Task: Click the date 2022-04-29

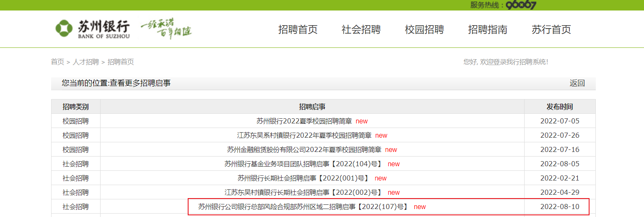Action: coord(560,192)
